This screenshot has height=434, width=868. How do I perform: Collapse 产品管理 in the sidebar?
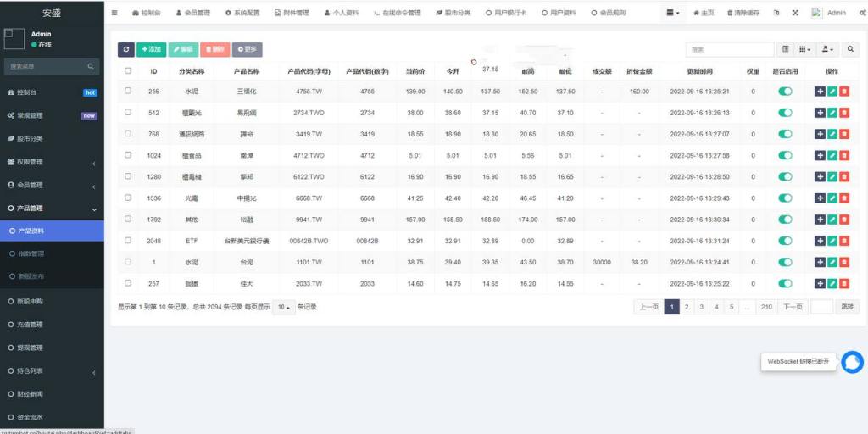pos(52,209)
